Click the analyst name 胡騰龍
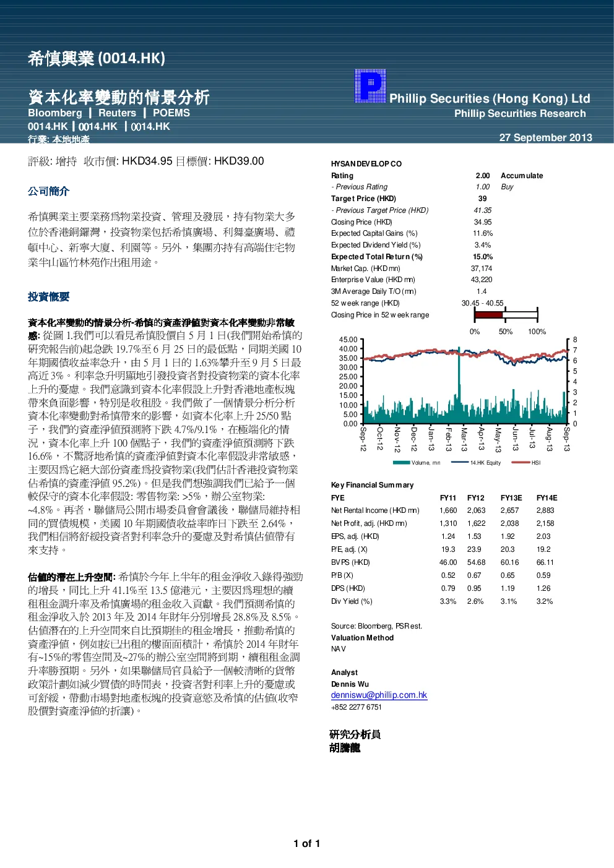The image size is (614, 868). 345,748
